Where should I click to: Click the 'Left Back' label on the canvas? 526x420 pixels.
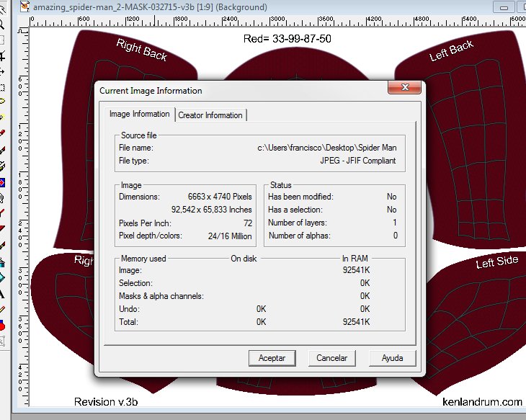pos(451,50)
